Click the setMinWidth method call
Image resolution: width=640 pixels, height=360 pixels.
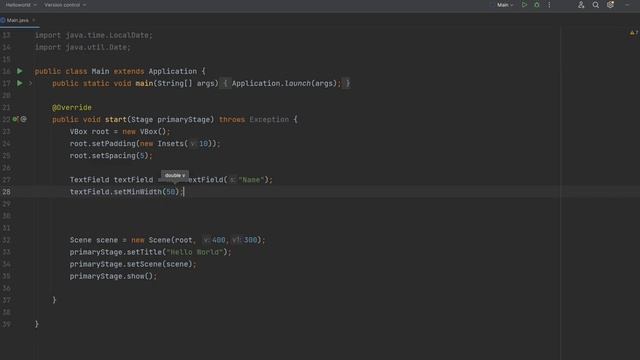click(138, 191)
